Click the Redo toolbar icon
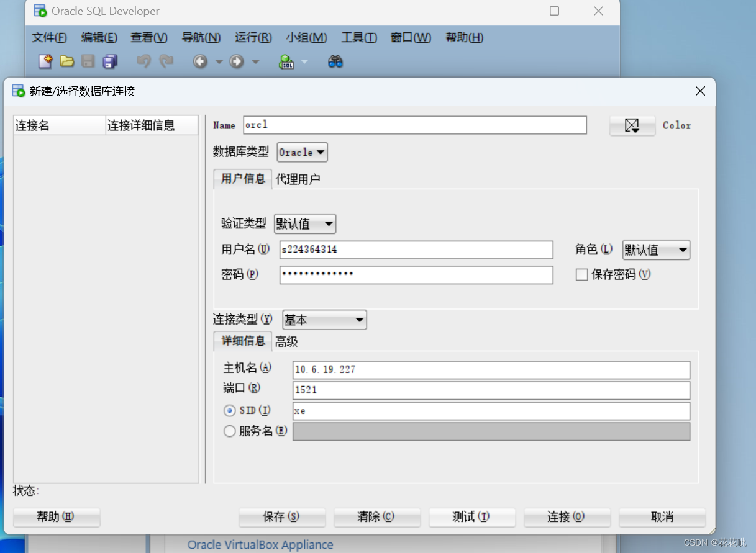The height and width of the screenshot is (553, 756). pyautogui.click(x=166, y=61)
